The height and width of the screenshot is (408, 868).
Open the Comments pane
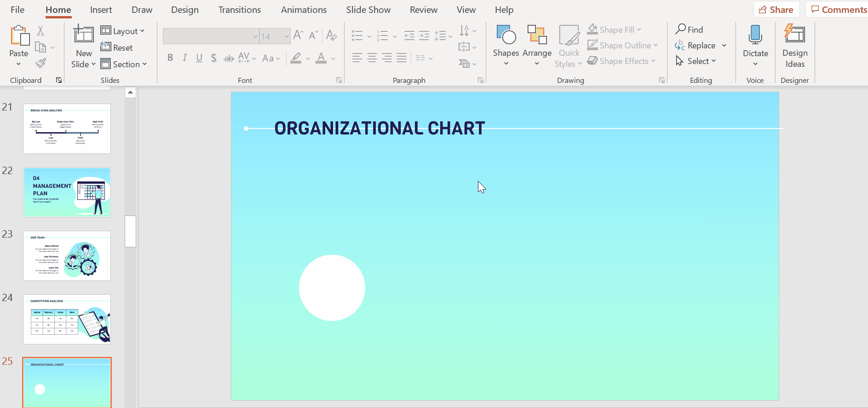[839, 10]
